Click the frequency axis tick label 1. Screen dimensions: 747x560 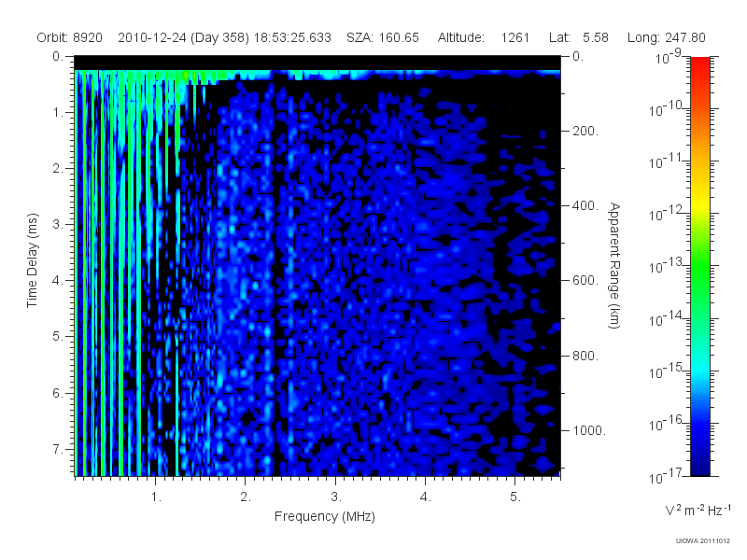156,497
